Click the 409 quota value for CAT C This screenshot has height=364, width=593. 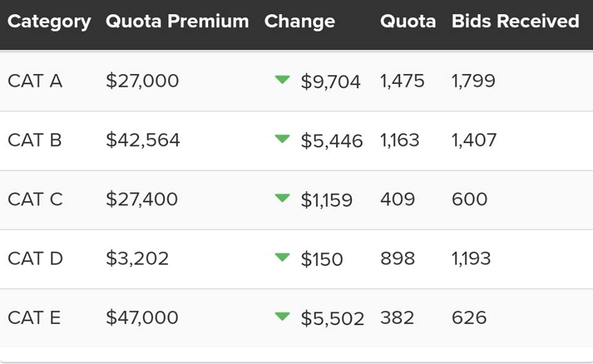coord(397,199)
